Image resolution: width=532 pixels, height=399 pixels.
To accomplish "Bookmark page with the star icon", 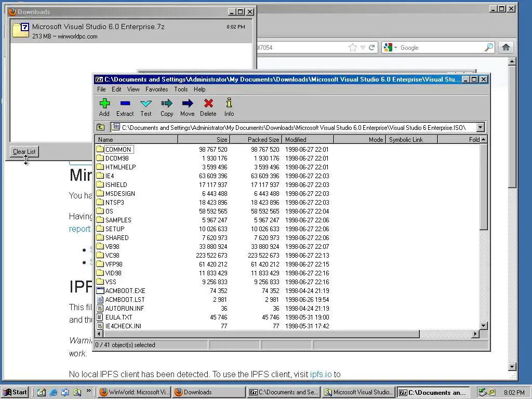I will pos(353,47).
